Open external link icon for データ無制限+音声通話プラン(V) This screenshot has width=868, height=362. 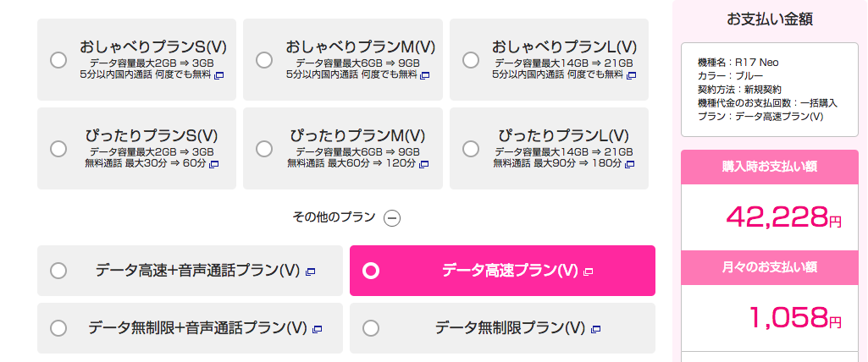pyautogui.click(x=318, y=328)
